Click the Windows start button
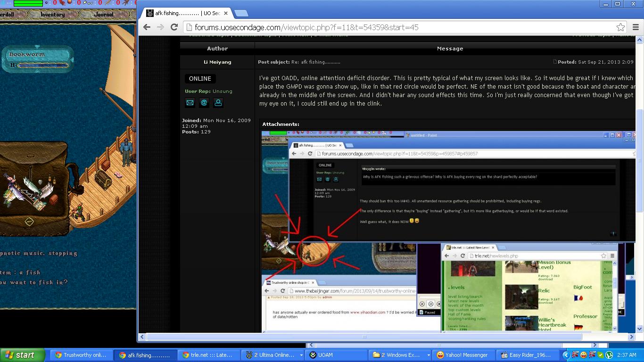The height and width of the screenshot is (362, 644). [23, 355]
